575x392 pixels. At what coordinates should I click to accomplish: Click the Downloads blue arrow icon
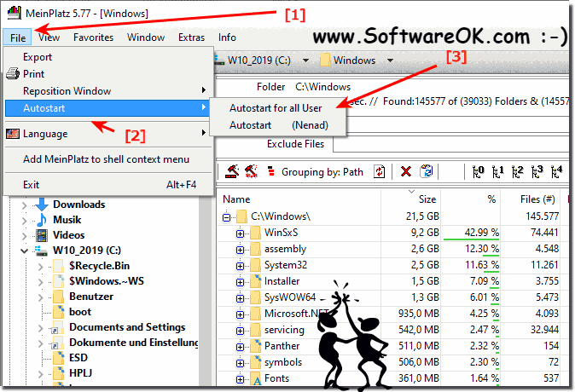(42, 204)
